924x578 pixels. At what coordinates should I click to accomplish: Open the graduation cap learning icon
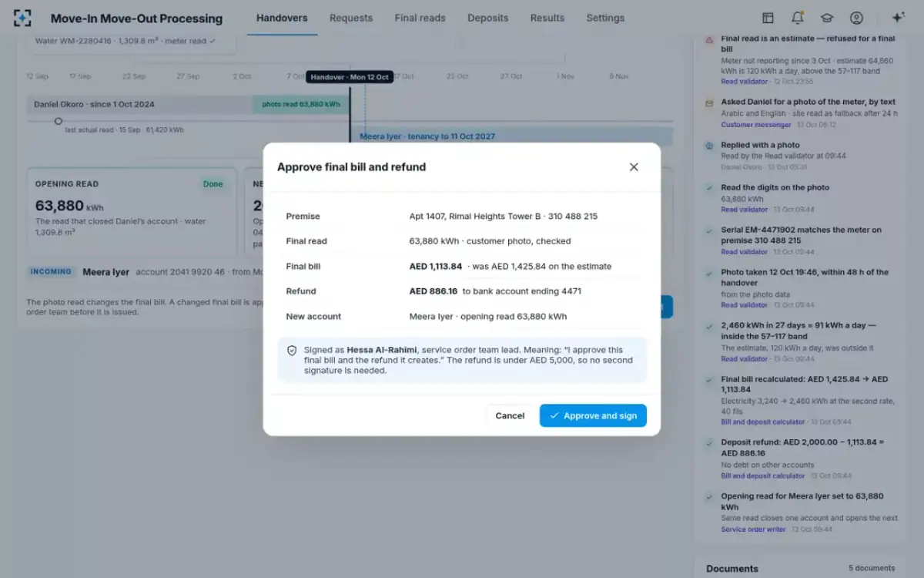click(827, 18)
